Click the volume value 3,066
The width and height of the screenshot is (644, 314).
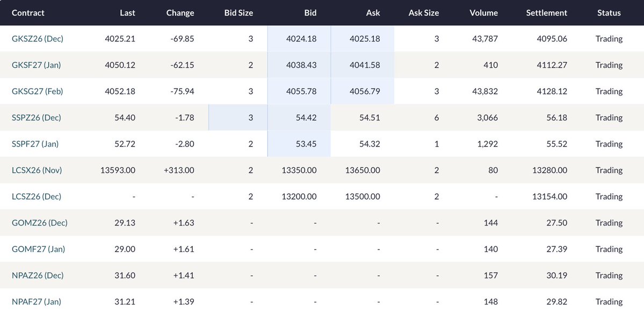pyautogui.click(x=488, y=118)
